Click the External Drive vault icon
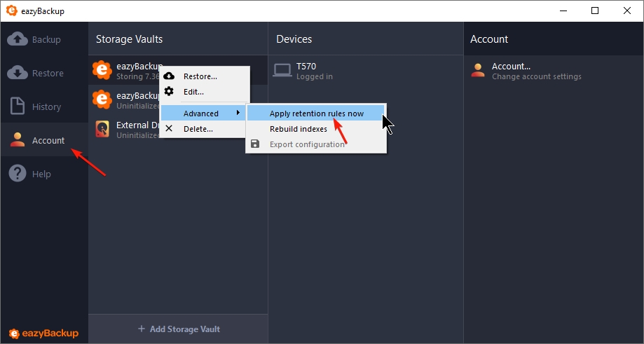 click(102, 130)
